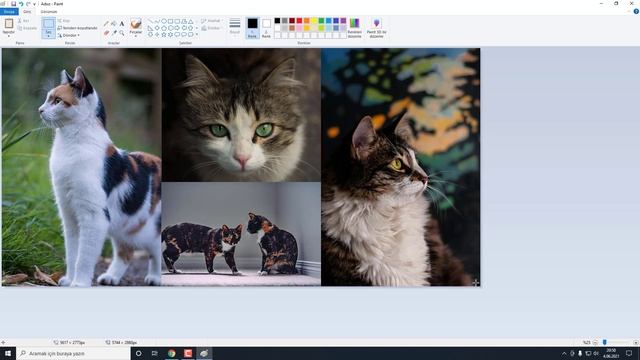Screen dimensions: 640x360
Task: Click the Undo arrow in title bar
Action: coord(21,4)
